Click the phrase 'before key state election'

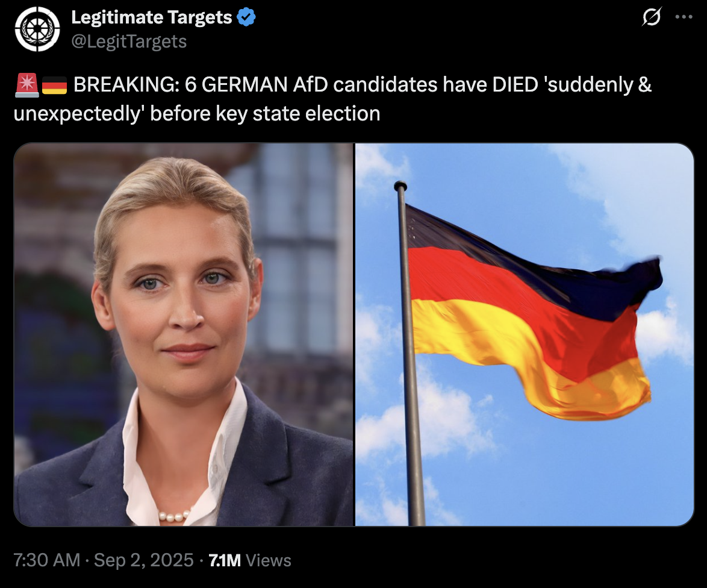coord(265,114)
